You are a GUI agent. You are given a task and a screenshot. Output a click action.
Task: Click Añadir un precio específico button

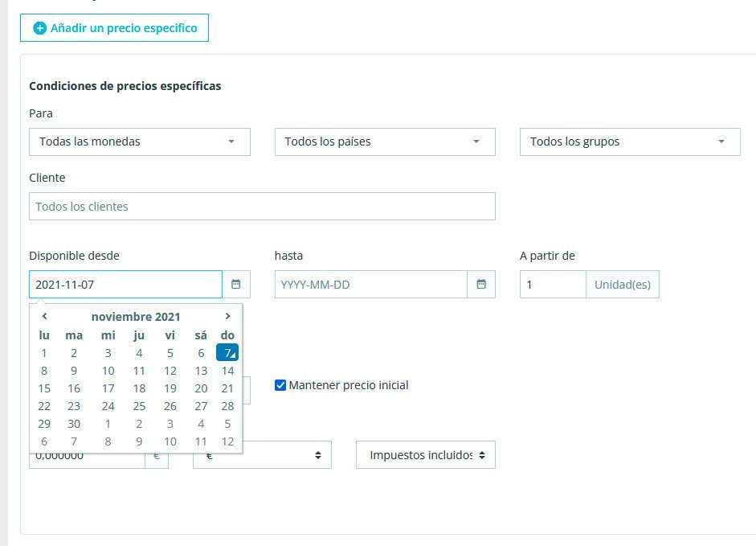coord(114,28)
